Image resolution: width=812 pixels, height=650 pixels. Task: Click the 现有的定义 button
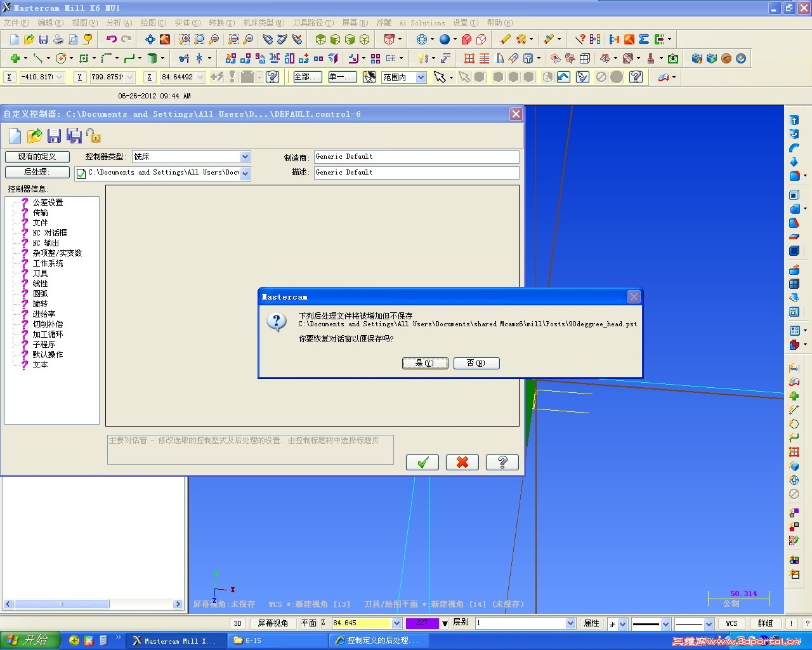point(37,157)
